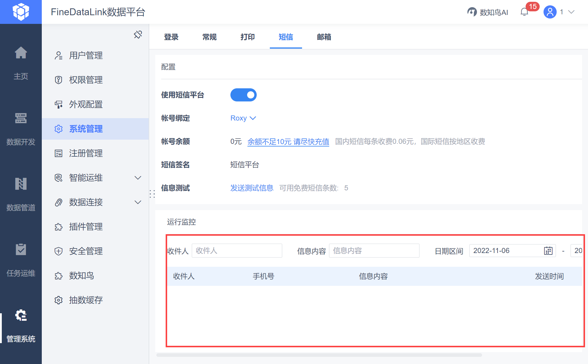588x364 pixels.
Task: Switch to 打印 tab
Action: pos(247,37)
